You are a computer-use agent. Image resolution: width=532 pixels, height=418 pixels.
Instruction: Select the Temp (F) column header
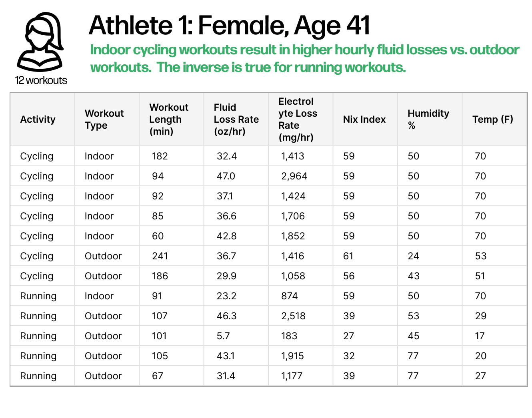pyautogui.click(x=492, y=119)
